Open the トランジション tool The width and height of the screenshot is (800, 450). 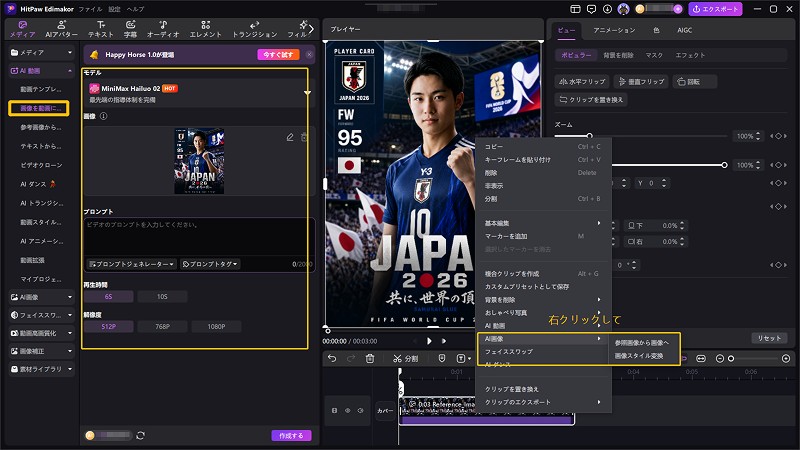click(255, 29)
